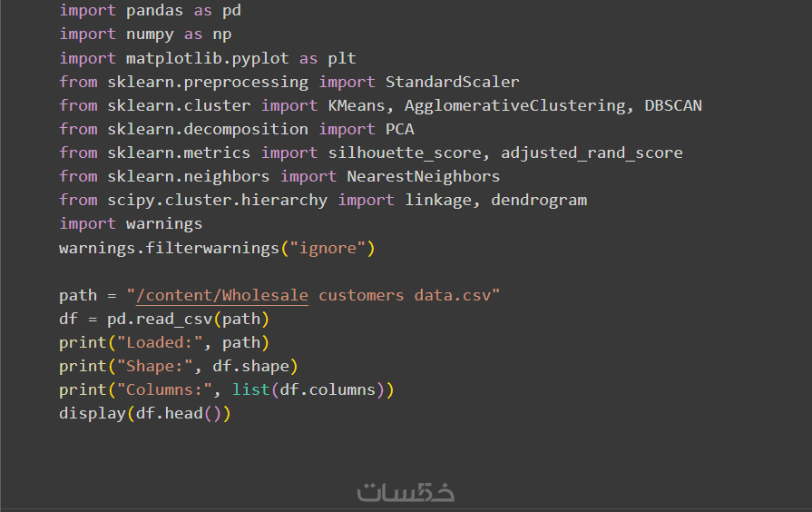Screen dimensions: 812x512
Task: Click df.shape in the print statement
Action: (x=250, y=366)
